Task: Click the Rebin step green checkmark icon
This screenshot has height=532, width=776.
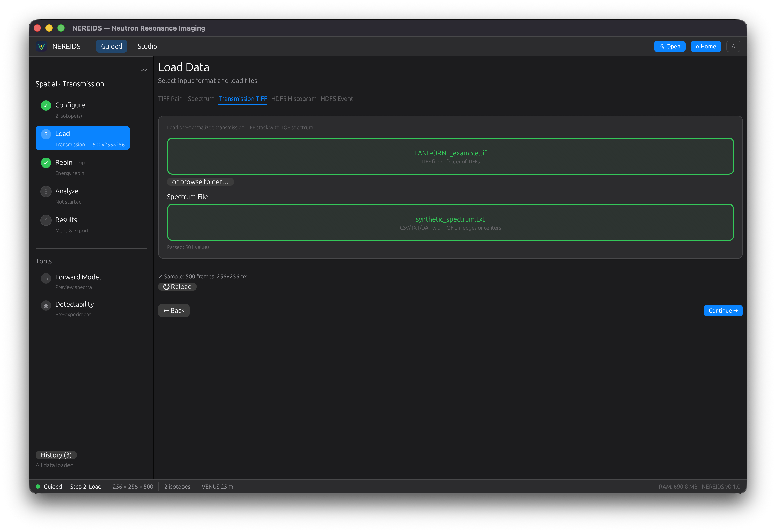Action: pyautogui.click(x=46, y=163)
